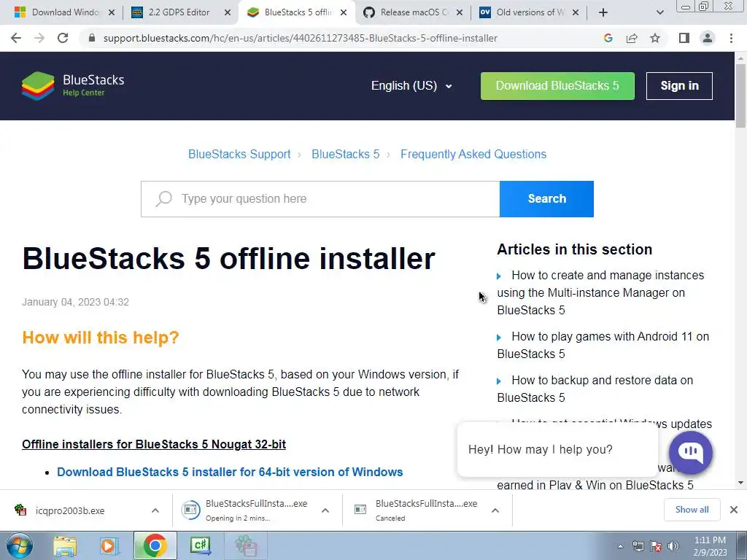Open the Action Center flag icon
The width and height of the screenshot is (747, 560).
point(656,546)
